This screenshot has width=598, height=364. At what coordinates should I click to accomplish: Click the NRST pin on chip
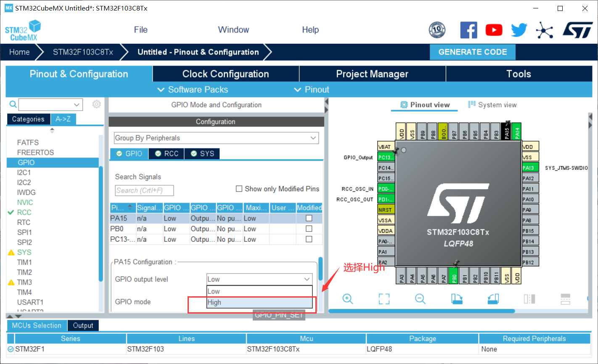coord(386,210)
